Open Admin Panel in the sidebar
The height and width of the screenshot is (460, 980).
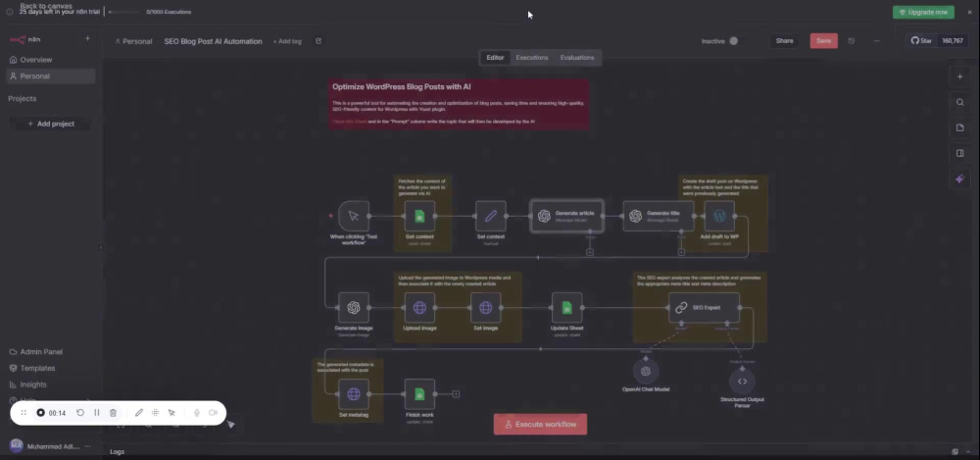tap(51, 352)
